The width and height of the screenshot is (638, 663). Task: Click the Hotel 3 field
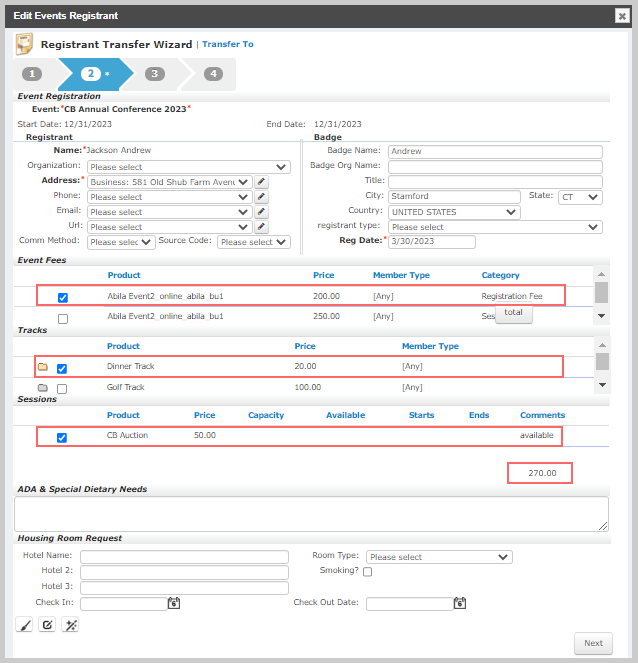coord(184,588)
